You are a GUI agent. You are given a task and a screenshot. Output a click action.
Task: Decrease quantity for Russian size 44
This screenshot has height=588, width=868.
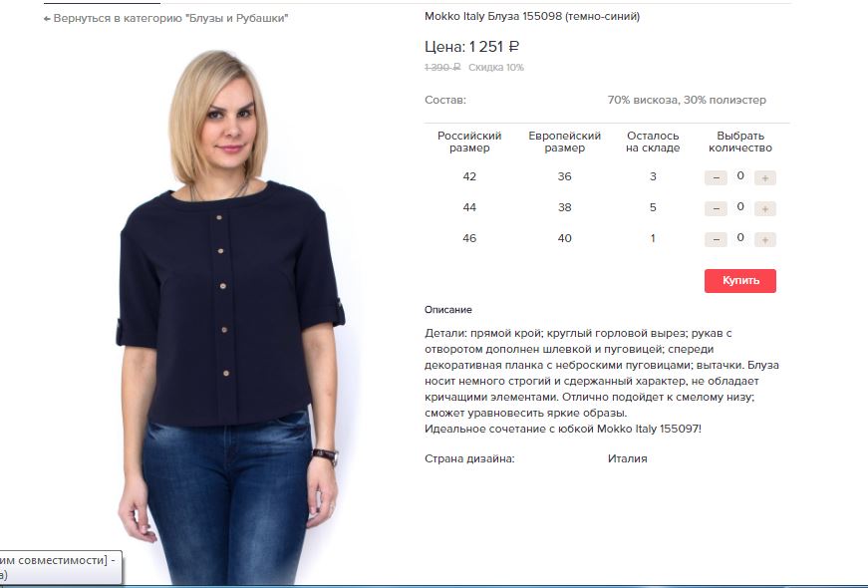coord(716,208)
